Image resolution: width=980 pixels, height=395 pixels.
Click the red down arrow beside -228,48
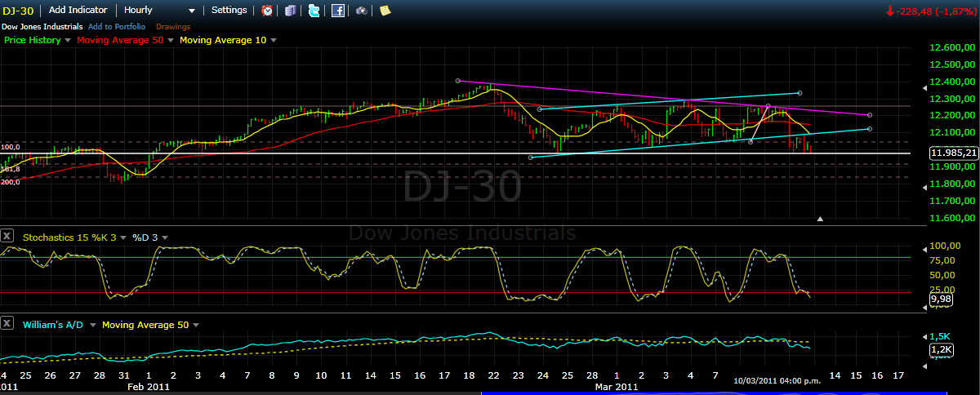(889, 11)
